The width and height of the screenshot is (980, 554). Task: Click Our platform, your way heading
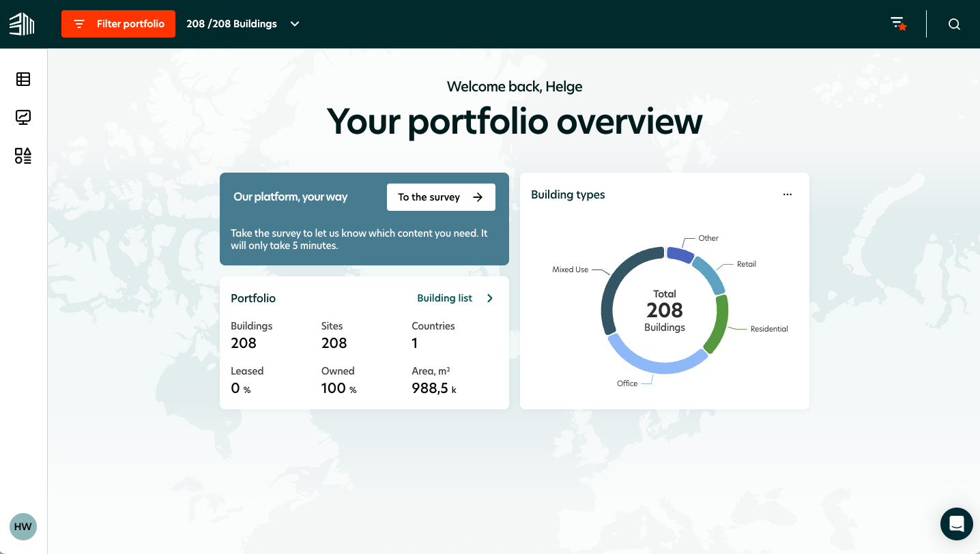[291, 196]
